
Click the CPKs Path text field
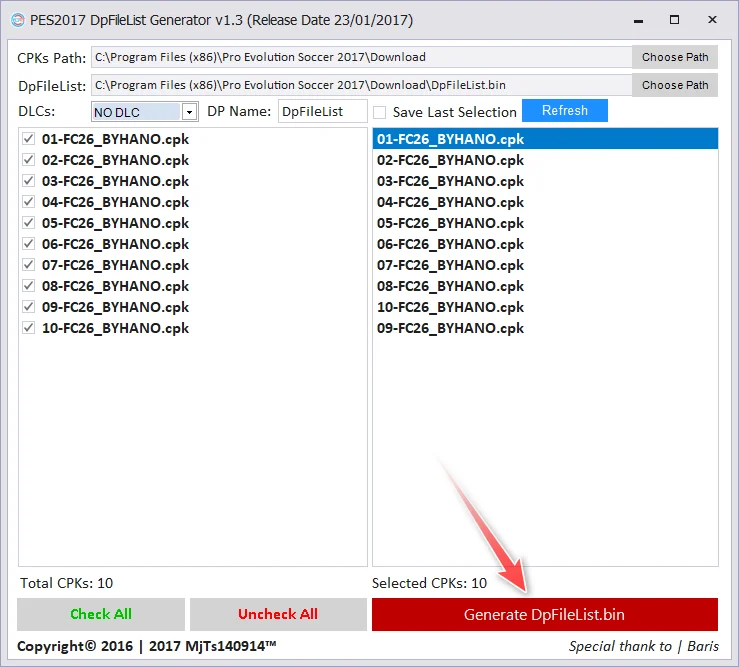click(361, 57)
